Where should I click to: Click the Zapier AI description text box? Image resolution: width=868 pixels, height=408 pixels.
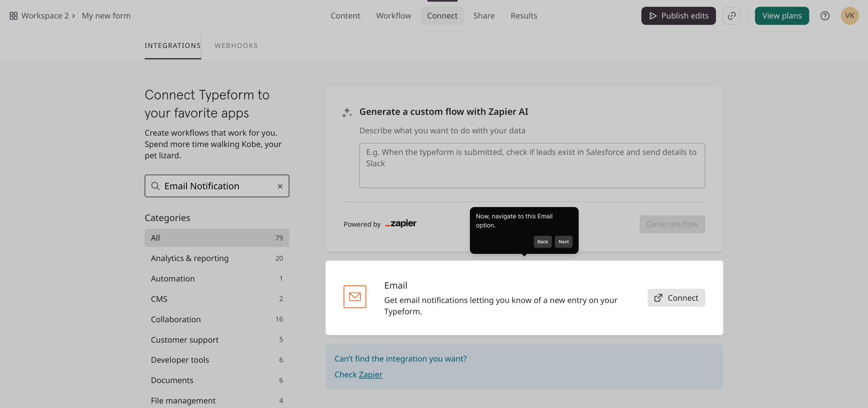[x=532, y=165]
